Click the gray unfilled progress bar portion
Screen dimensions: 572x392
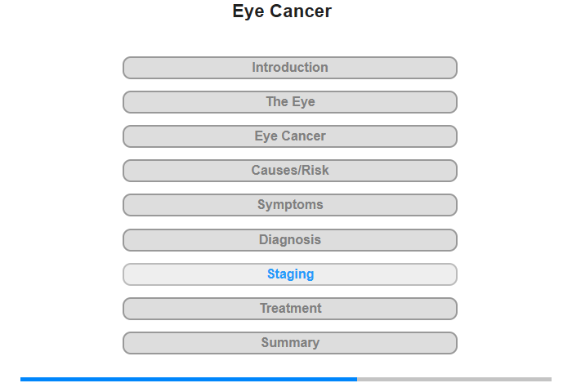454,379
